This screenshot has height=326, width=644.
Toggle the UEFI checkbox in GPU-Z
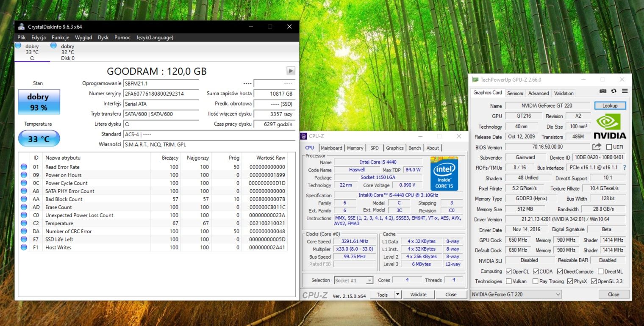pos(609,147)
